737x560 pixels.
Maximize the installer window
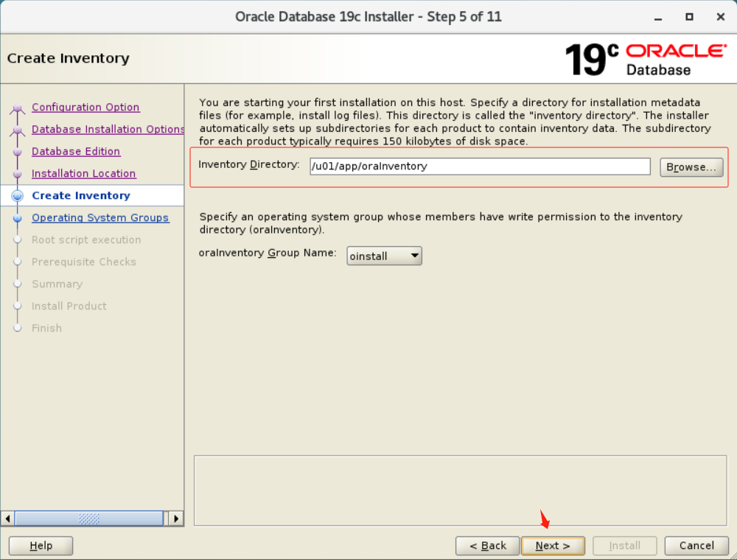[689, 17]
